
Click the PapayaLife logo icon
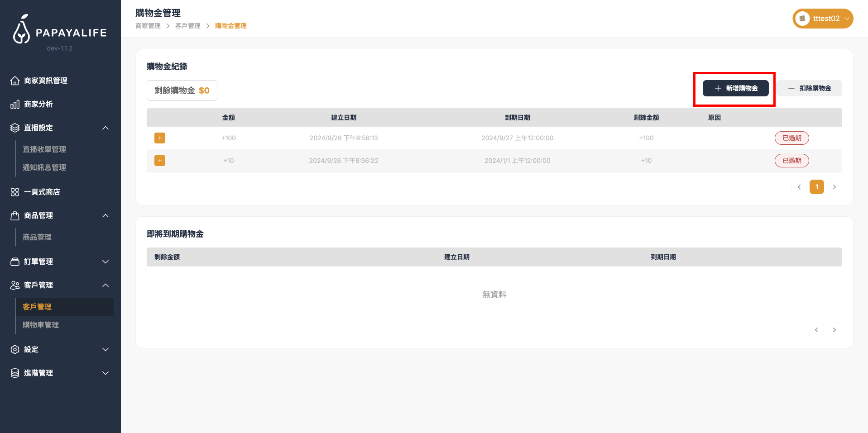(x=21, y=30)
